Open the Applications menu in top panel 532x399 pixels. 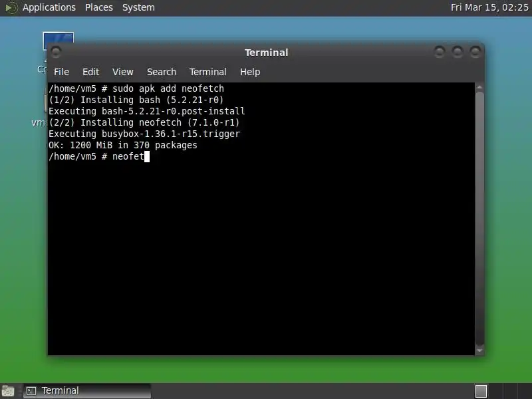click(49, 7)
